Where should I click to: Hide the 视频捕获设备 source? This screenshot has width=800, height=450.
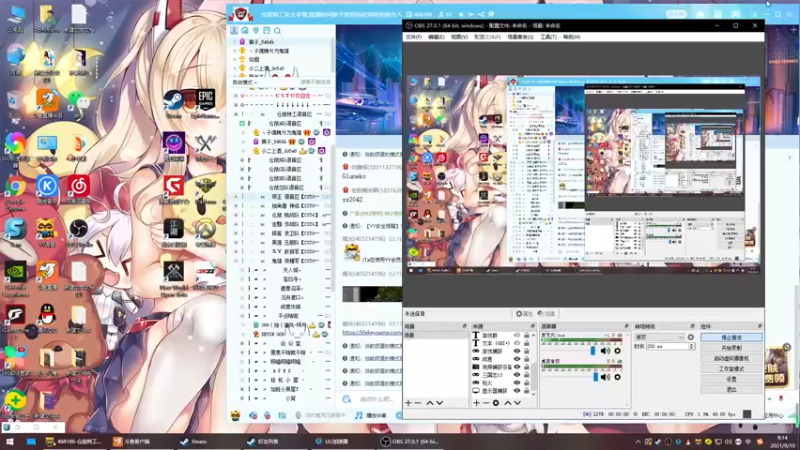(x=517, y=367)
